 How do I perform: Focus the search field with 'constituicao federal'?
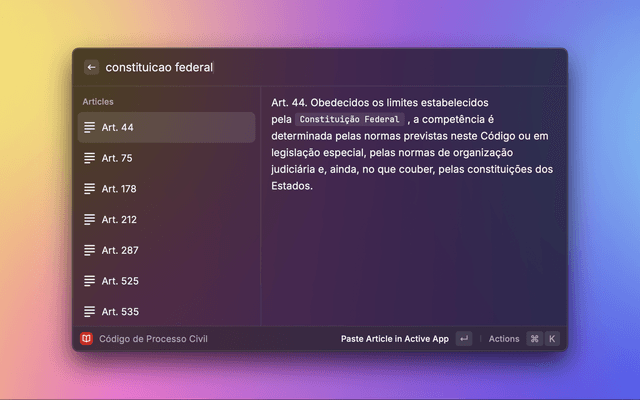pyautogui.click(x=300, y=67)
